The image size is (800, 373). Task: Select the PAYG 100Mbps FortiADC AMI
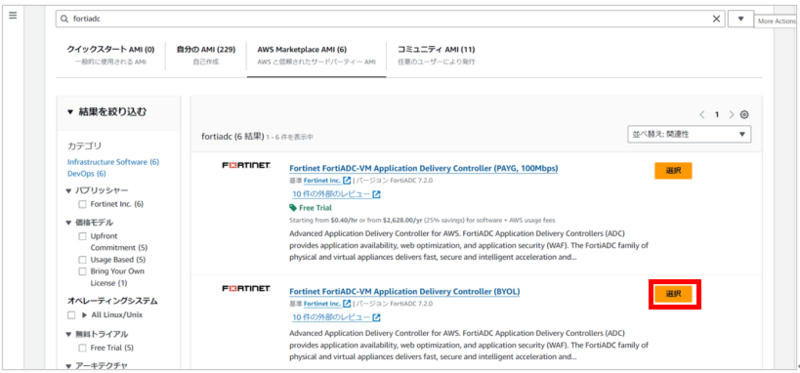click(673, 171)
